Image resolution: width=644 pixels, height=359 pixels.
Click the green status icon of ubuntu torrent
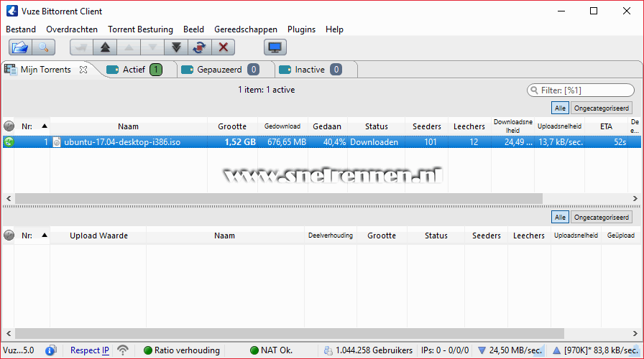(x=9, y=142)
